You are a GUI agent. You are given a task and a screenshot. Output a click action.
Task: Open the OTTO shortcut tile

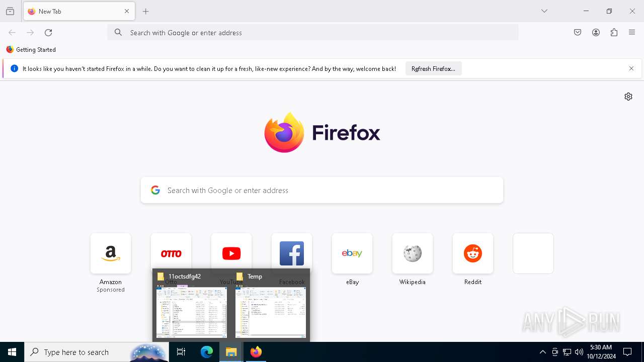point(171,253)
